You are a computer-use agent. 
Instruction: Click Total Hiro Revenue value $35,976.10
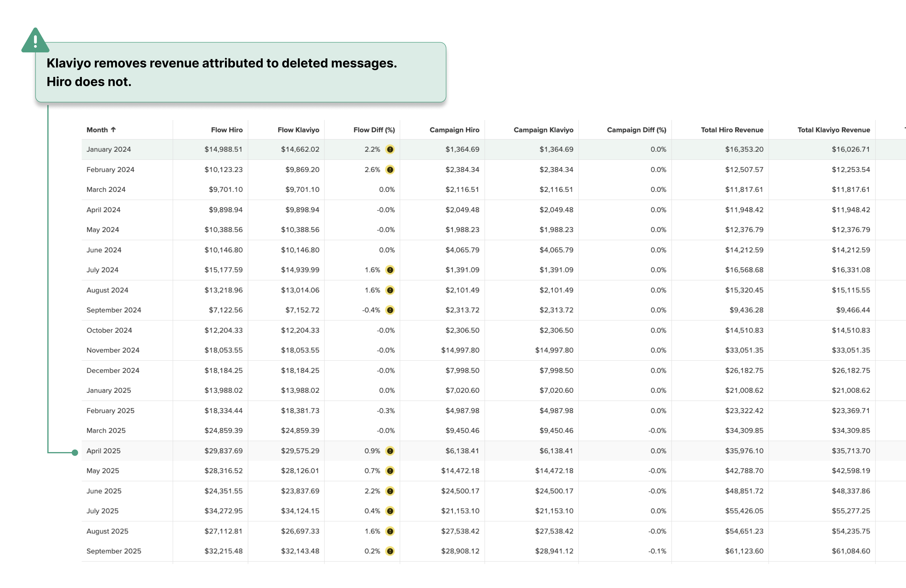744,451
